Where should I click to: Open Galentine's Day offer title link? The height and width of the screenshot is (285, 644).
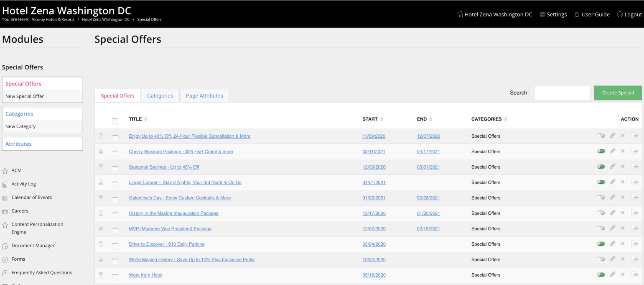[x=180, y=198]
